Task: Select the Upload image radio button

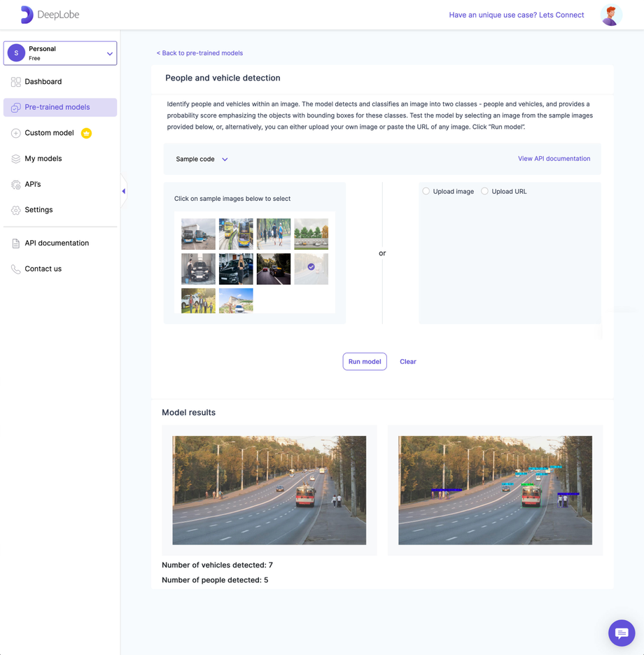Action: 426,190
